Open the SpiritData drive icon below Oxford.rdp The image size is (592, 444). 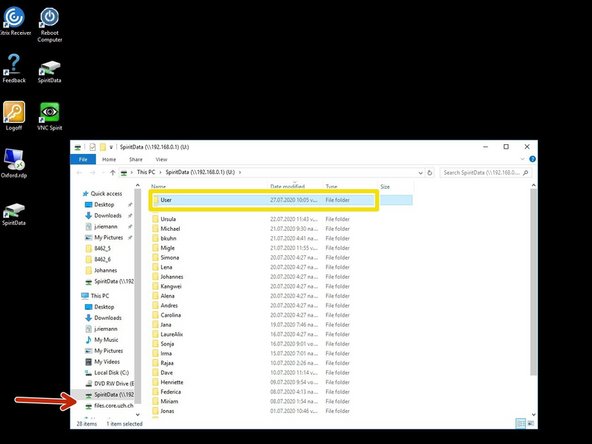coord(14,214)
